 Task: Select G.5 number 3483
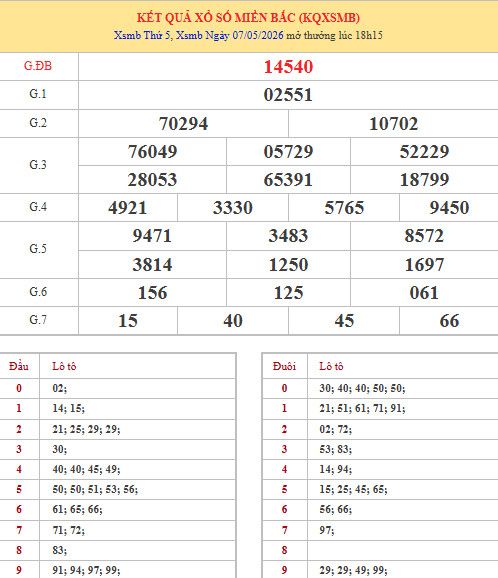coord(288,236)
